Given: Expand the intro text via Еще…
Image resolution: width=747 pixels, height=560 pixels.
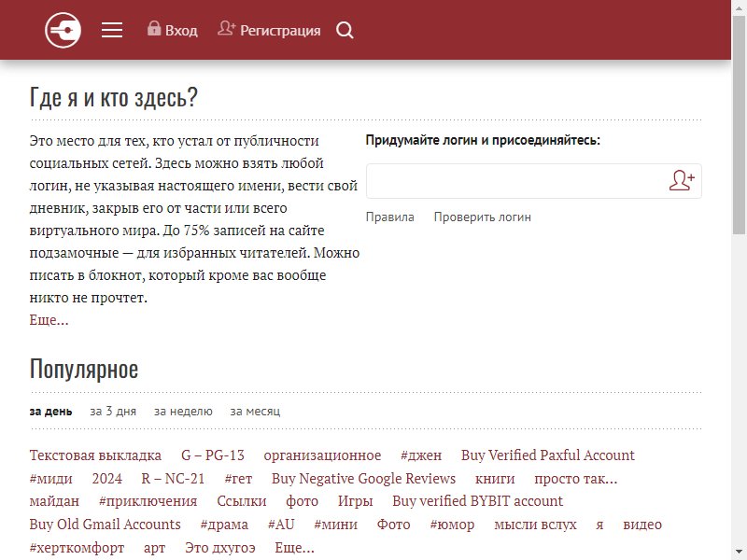Looking at the screenshot, I should pyautogui.click(x=49, y=319).
